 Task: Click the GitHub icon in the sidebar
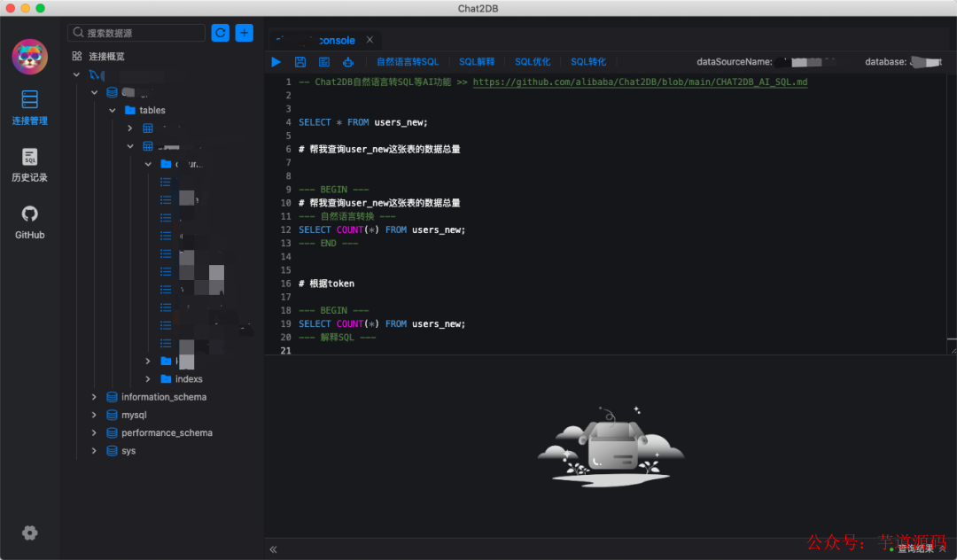coord(29,221)
